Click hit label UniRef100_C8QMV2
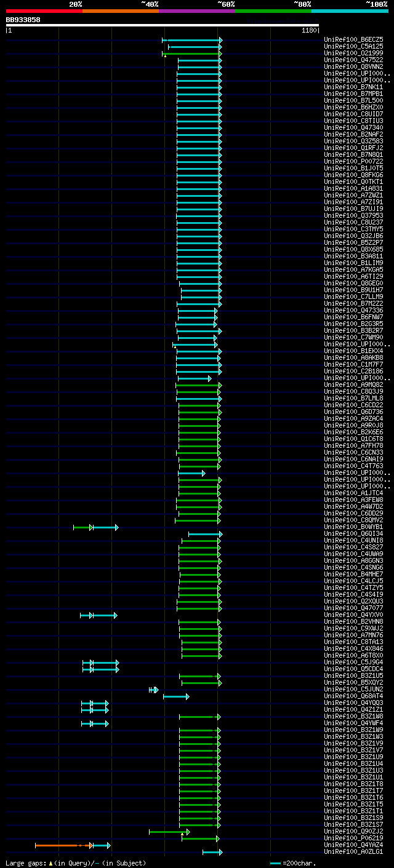 353,520
